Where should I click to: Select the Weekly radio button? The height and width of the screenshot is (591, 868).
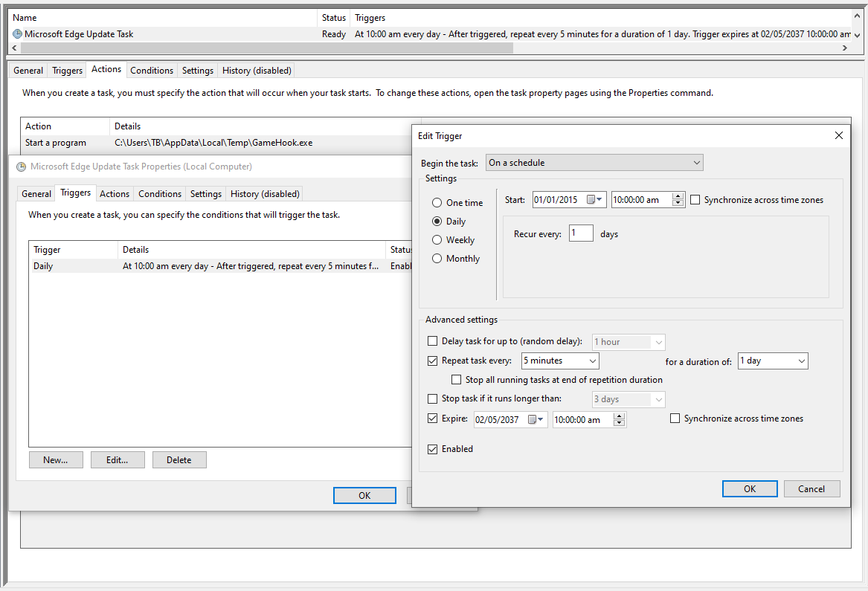438,239
